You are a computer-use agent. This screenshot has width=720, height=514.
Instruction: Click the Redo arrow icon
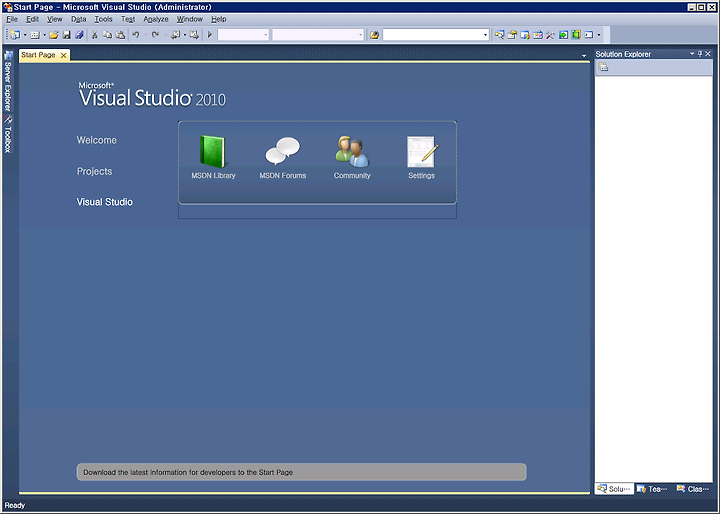coord(155,35)
